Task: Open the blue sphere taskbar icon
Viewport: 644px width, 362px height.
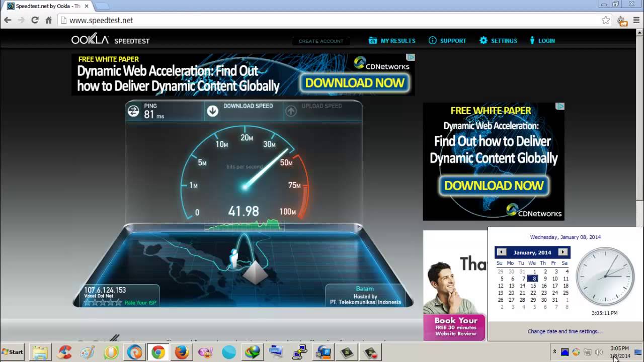Action: click(x=228, y=352)
